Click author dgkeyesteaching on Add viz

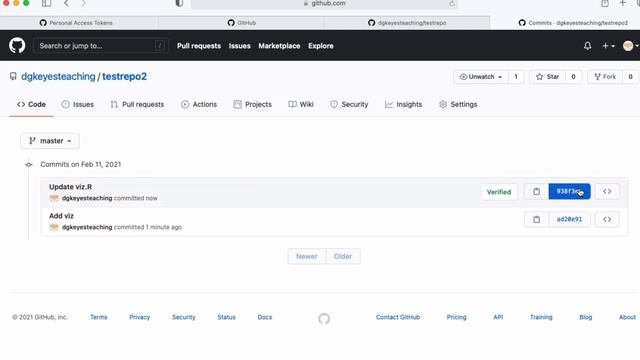pos(87,227)
